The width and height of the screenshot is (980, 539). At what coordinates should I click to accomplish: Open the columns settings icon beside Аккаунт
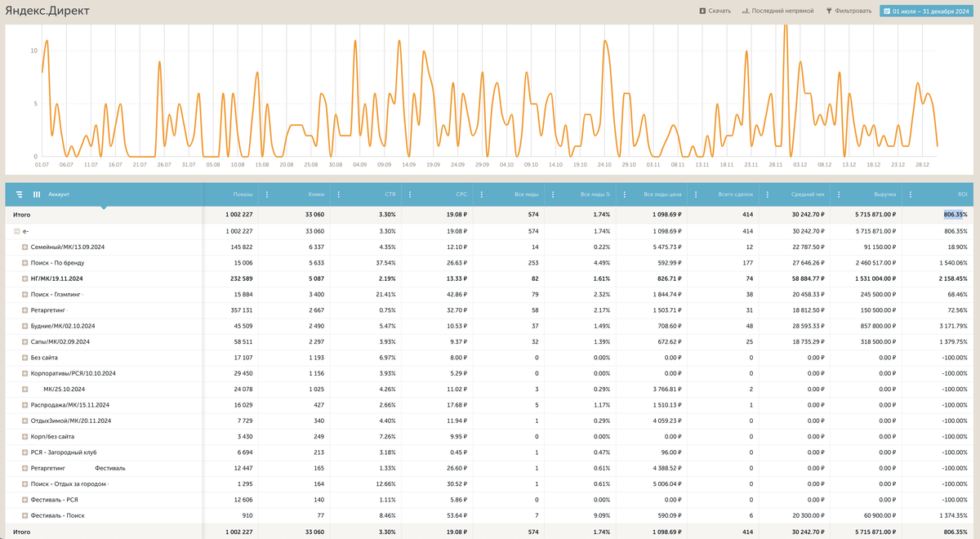click(36, 194)
